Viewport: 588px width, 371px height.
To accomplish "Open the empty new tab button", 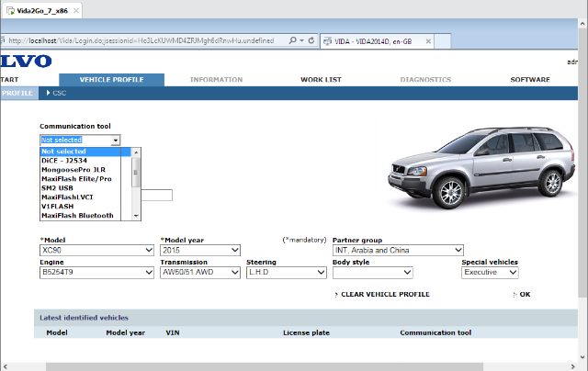I will 443,41.
